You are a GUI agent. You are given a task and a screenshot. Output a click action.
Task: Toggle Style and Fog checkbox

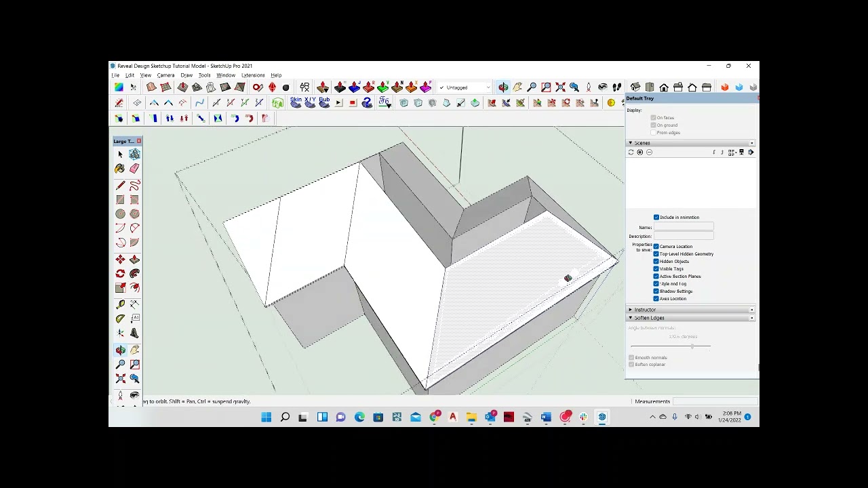coord(656,284)
